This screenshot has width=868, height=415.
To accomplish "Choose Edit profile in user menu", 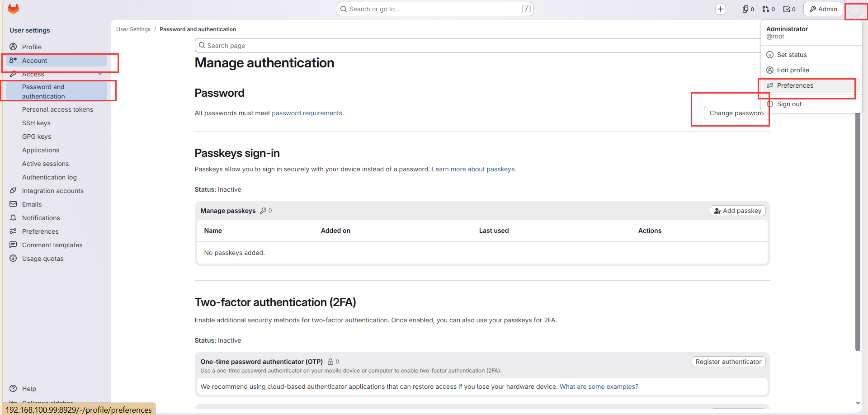I will point(811,70).
